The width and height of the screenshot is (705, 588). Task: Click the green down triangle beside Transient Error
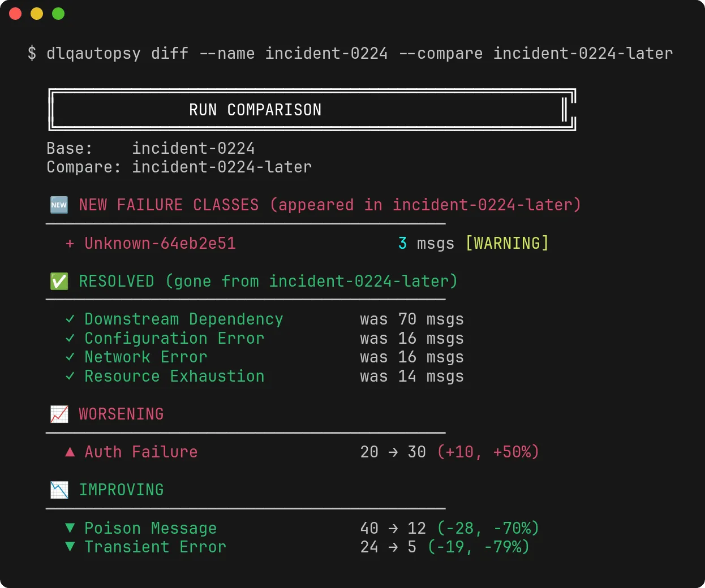(70, 546)
